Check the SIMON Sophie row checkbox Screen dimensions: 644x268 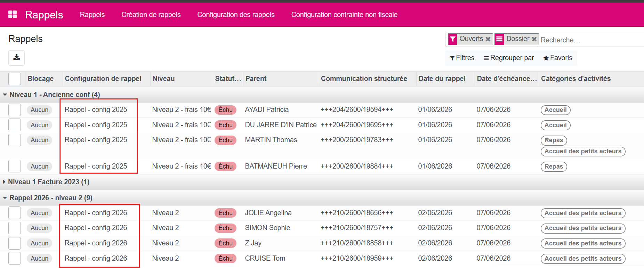click(x=15, y=228)
